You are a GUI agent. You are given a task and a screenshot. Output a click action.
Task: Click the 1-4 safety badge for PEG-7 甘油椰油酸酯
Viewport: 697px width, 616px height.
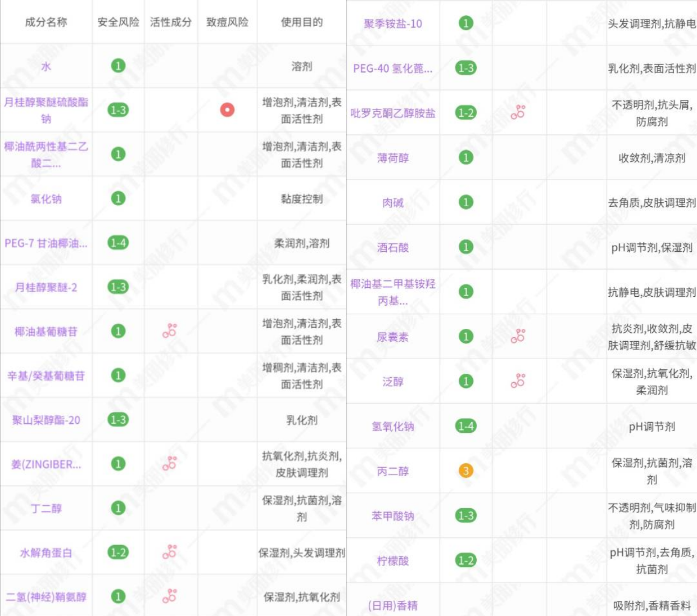click(x=118, y=243)
